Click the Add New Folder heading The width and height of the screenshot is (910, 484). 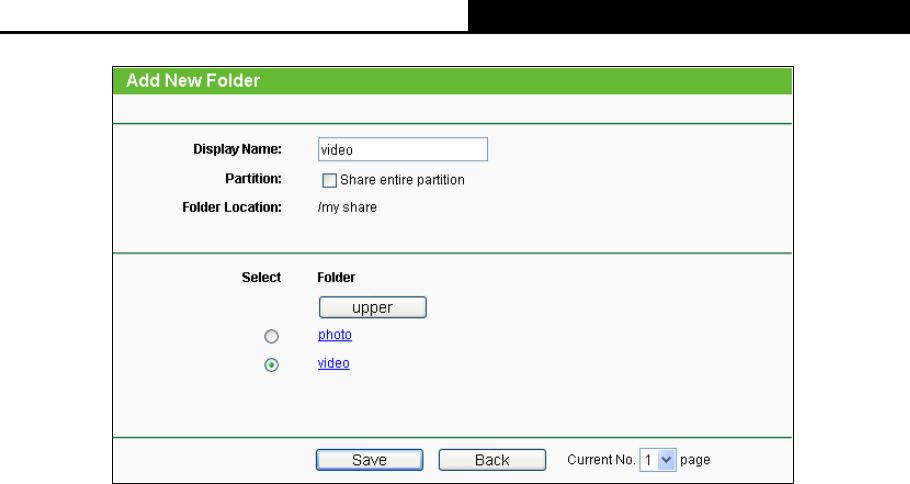click(193, 81)
